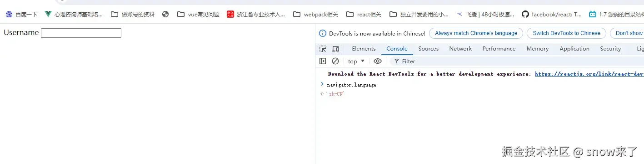This screenshot has height=164, width=644.
Task: Click the Don't show again button
Action: (627, 33)
